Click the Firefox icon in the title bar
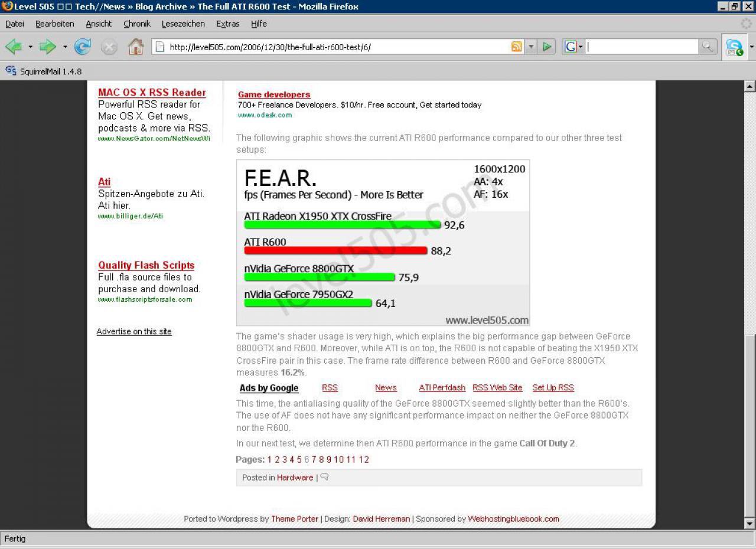The width and height of the screenshot is (756, 549). coord(7,6)
